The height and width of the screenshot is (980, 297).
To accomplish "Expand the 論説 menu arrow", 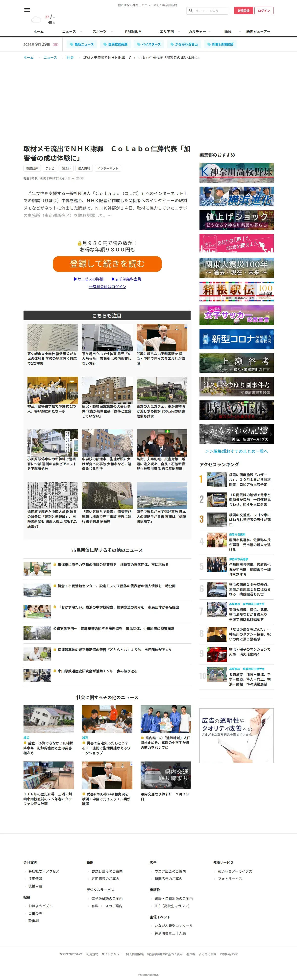I will click(x=240, y=32).
